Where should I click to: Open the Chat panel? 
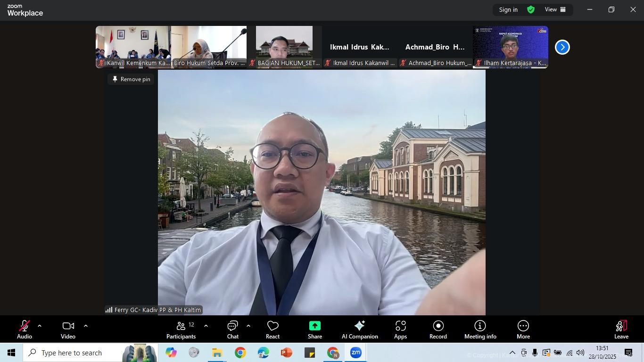(232, 329)
